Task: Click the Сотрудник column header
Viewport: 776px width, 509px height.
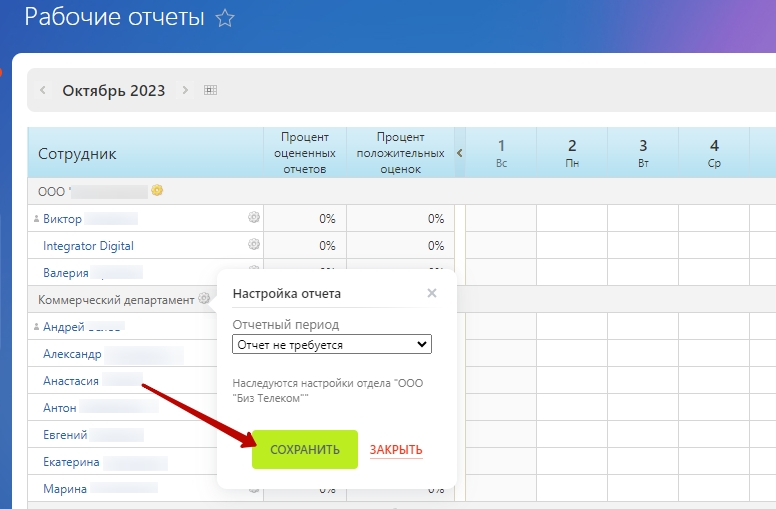Action: point(78,154)
